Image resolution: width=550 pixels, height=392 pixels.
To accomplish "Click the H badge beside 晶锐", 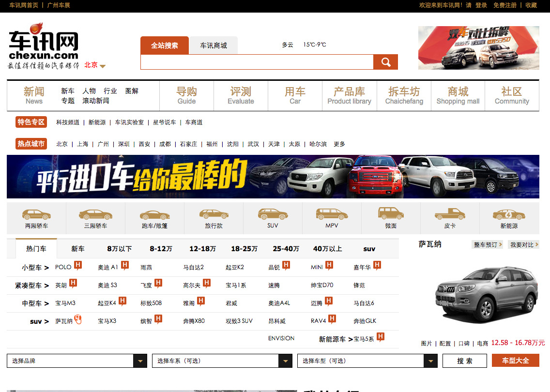I will pos(286,265).
